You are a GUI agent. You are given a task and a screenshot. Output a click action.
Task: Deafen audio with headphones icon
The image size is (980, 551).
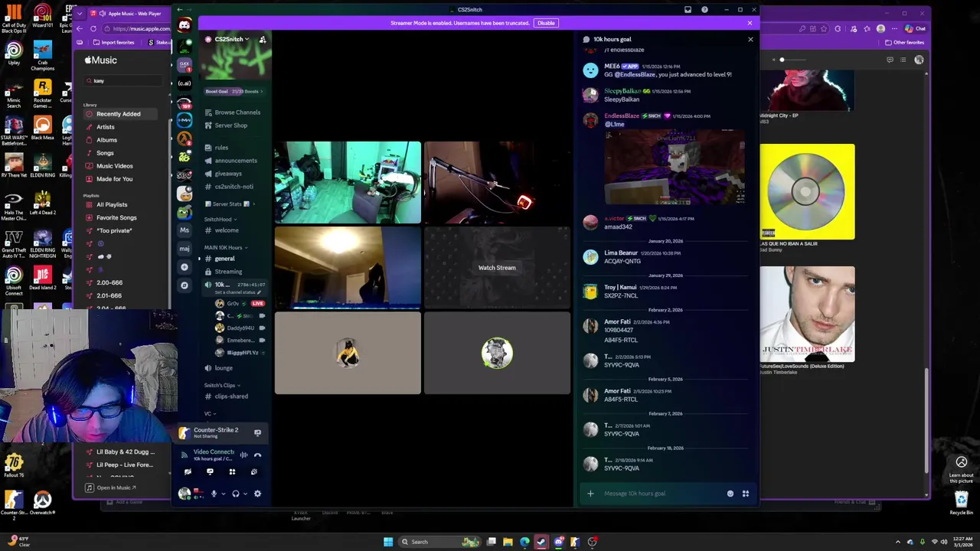coord(236,494)
